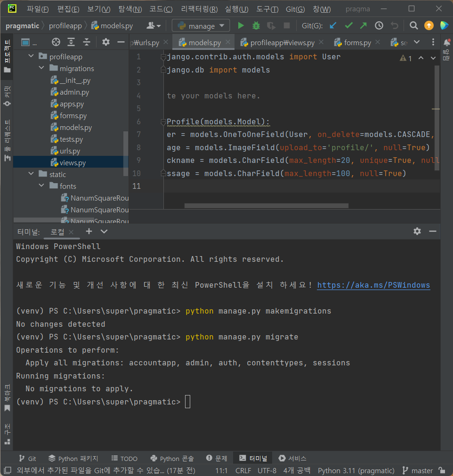The width and height of the screenshot is (453, 476).
Task: Open the 문제 tool window
Action: pos(217,459)
